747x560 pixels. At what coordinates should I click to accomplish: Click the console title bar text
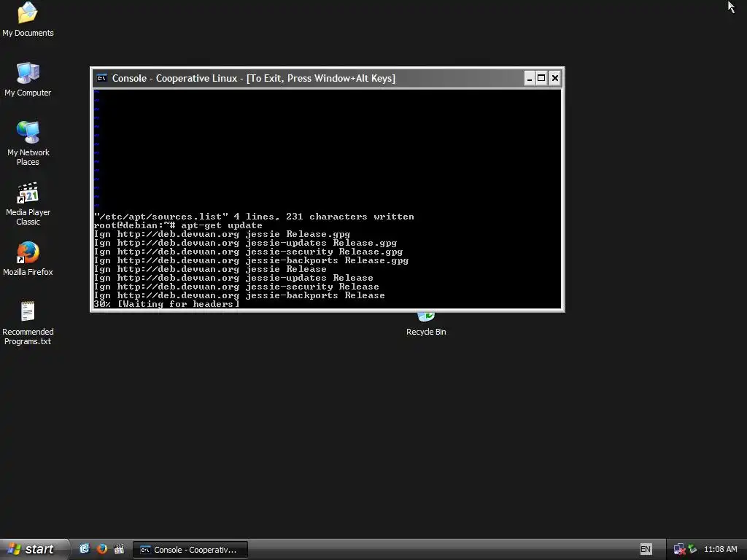pyautogui.click(x=253, y=78)
